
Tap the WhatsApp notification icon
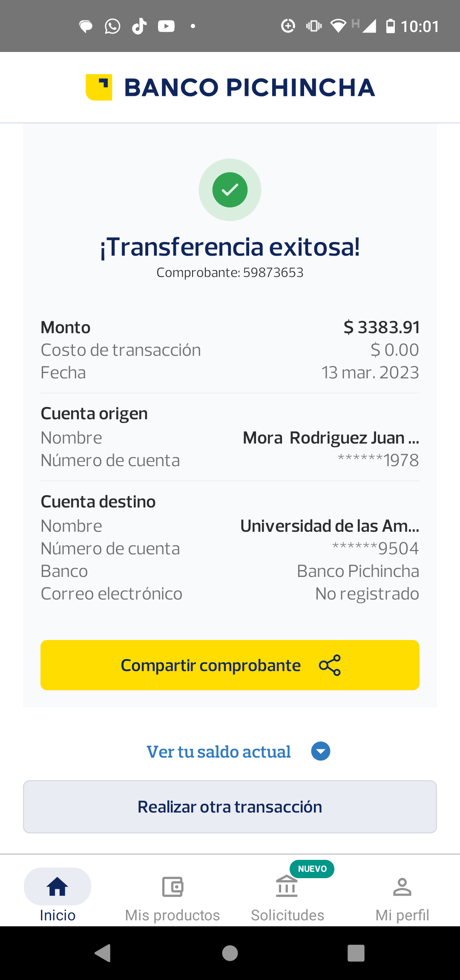pos(112,26)
